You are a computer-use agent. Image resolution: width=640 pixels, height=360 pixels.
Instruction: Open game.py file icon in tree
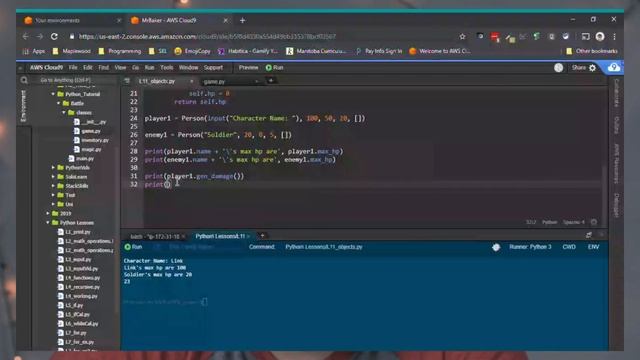(x=77, y=131)
